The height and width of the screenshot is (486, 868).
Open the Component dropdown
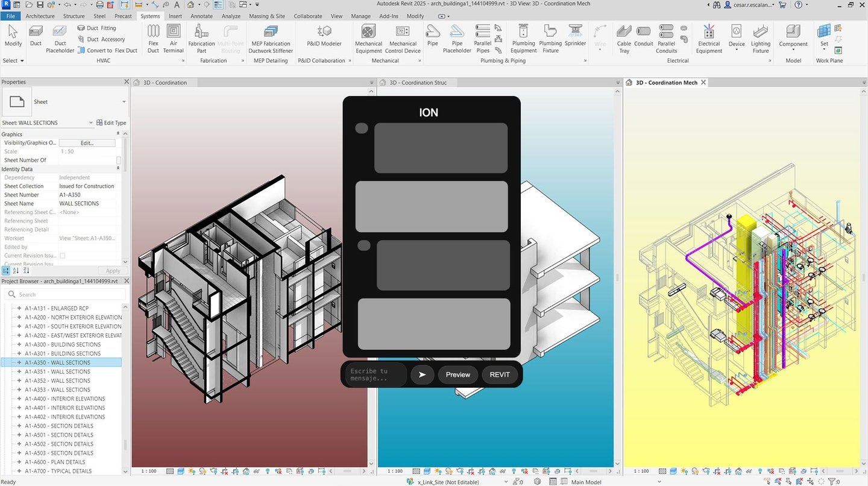click(793, 49)
